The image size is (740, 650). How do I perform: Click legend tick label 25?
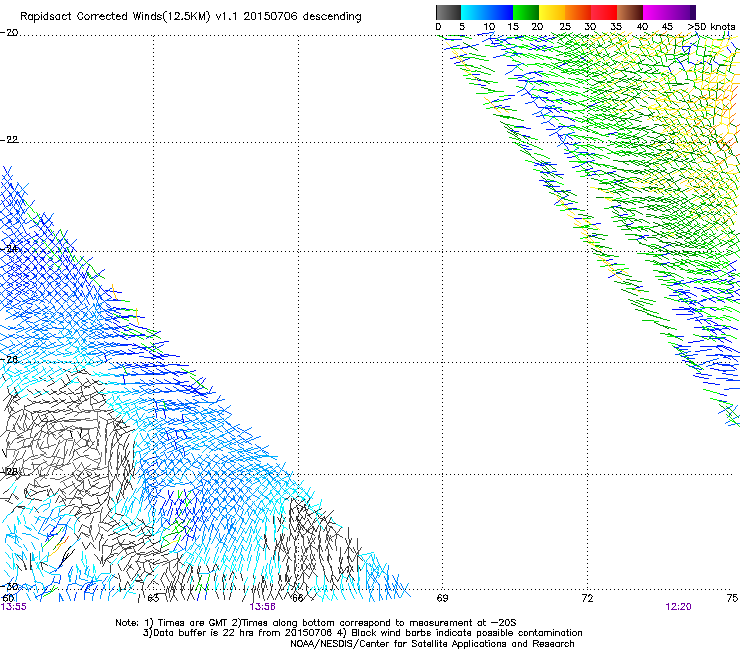tap(565, 27)
